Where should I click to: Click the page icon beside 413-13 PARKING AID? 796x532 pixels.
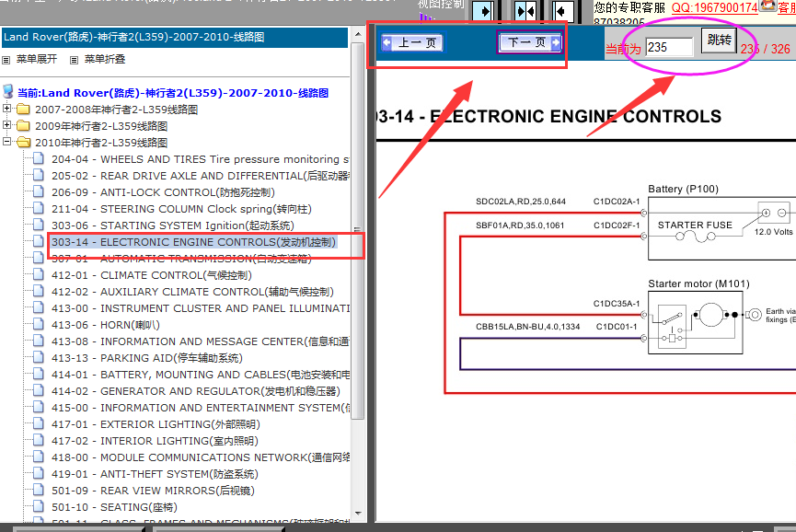click(x=38, y=357)
